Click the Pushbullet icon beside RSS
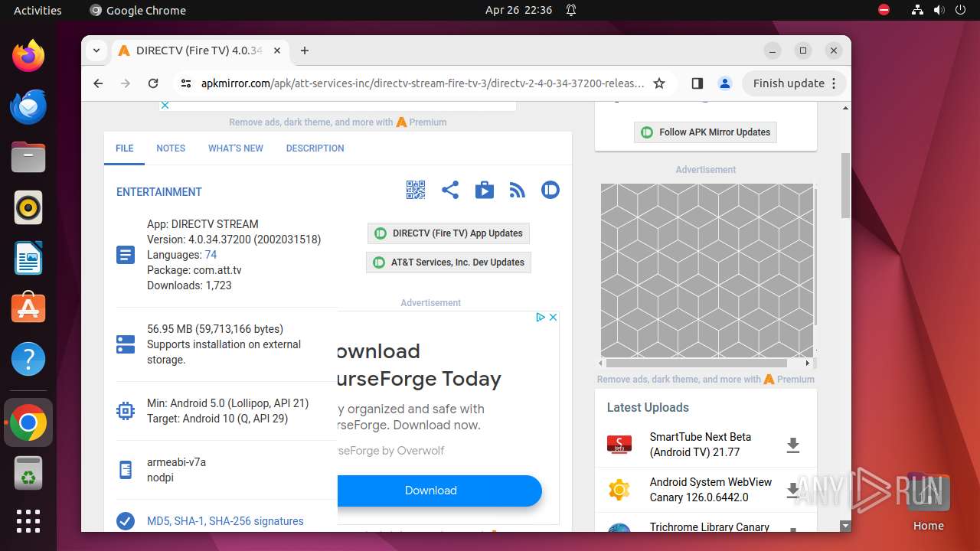Image resolution: width=980 pixels, height=551 pixels. coord(550,190)
